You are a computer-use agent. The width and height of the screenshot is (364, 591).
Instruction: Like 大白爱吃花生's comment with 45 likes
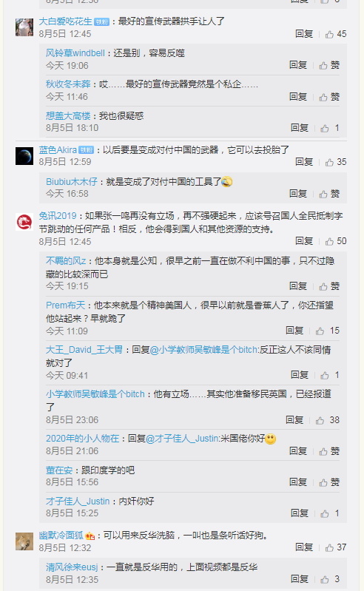pos(329,34)
